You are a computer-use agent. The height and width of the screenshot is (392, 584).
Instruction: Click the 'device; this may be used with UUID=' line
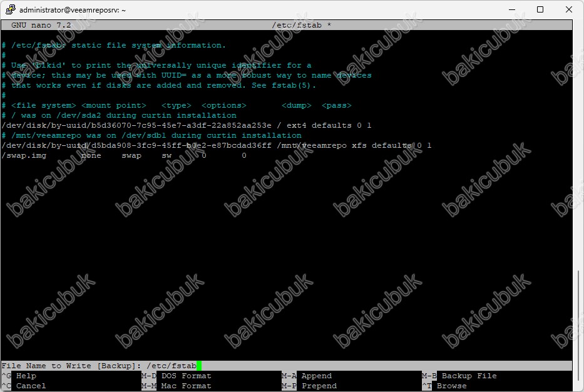tap(187, 76)
